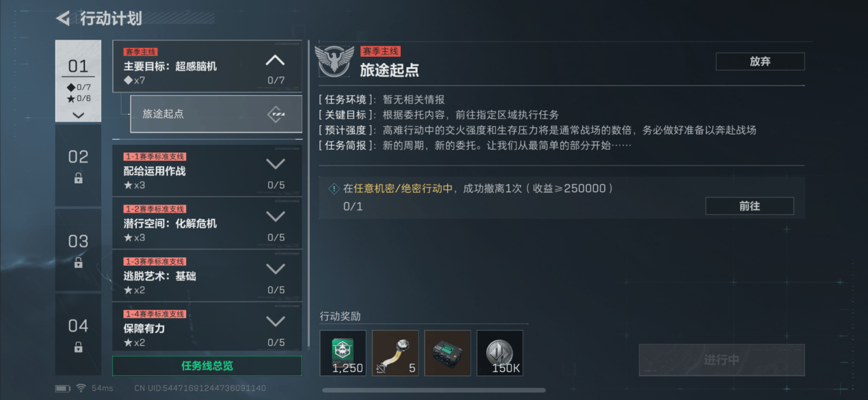Image resolution: width=868 pixels, height=400 pixels.
Task: Click the lock icon on chapter 02
Action: point(79,178)
